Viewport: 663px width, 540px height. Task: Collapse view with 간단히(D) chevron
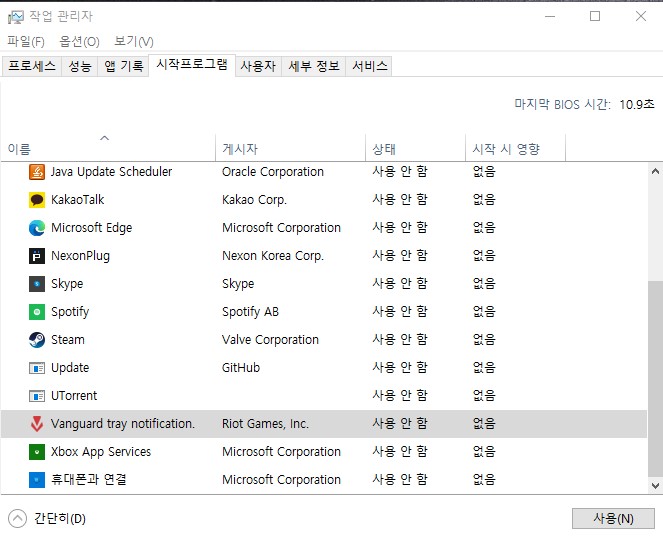(17, 518)
